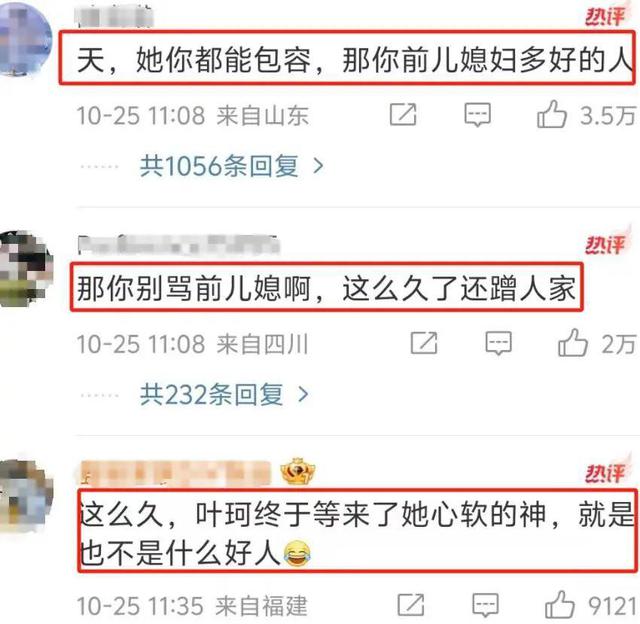Click the crown badge next to third username
The image size is (640, 624).
point(297,472)
